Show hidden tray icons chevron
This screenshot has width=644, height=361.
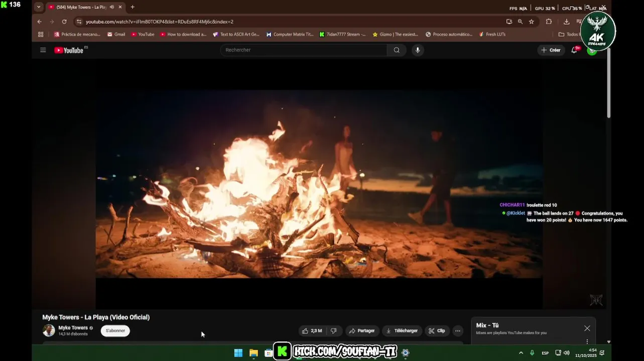521,353
